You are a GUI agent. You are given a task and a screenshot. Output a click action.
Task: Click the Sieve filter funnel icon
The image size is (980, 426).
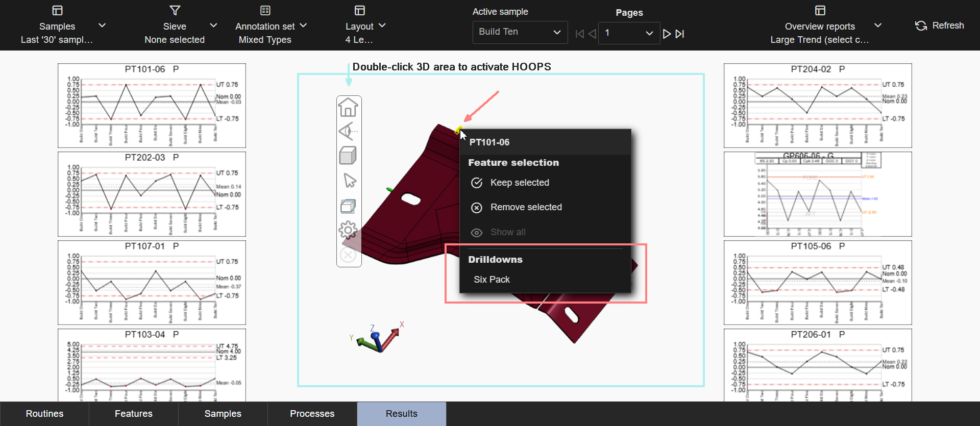[175, 11]
